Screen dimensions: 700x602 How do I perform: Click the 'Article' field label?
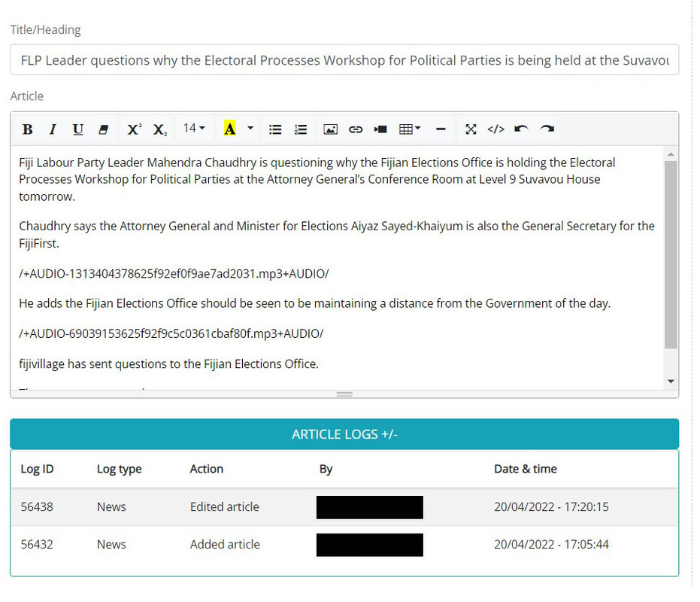pos(27,96)
